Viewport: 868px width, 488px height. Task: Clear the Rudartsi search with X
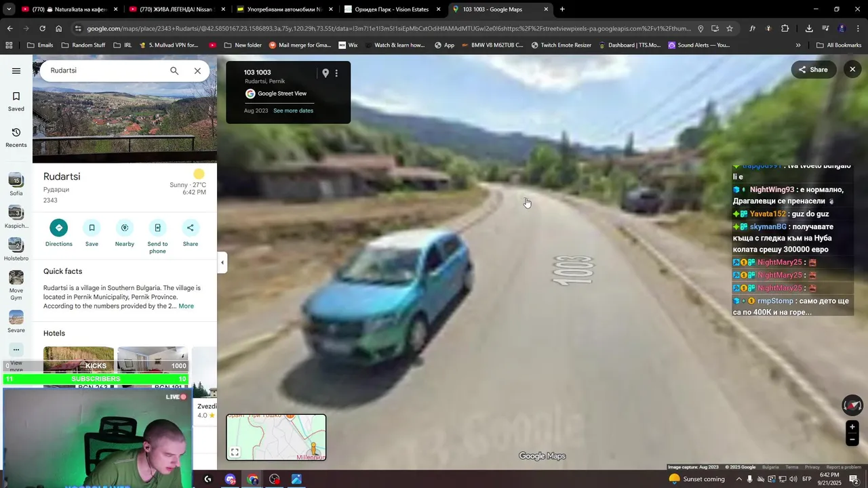[x=197, y=70]
